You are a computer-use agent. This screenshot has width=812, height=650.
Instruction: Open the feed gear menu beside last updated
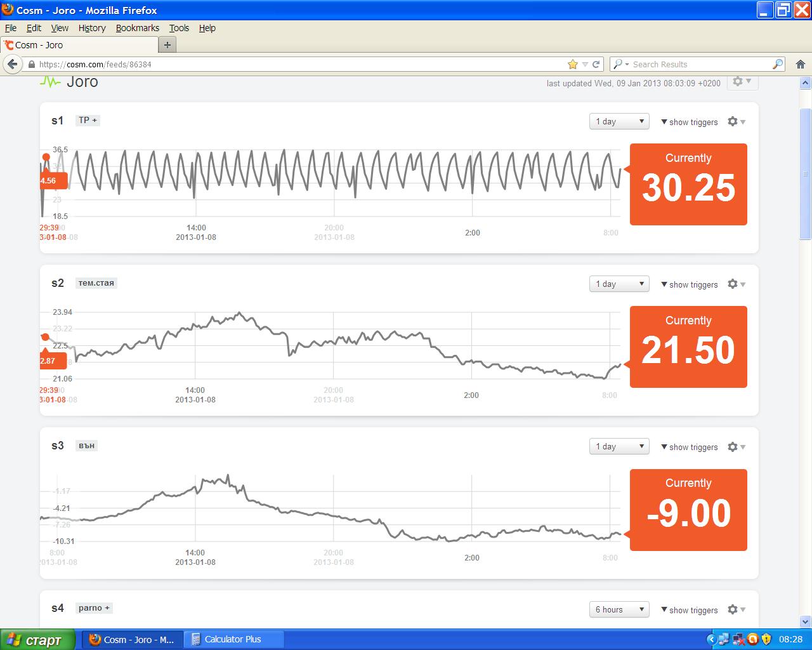tap(740, 82)
